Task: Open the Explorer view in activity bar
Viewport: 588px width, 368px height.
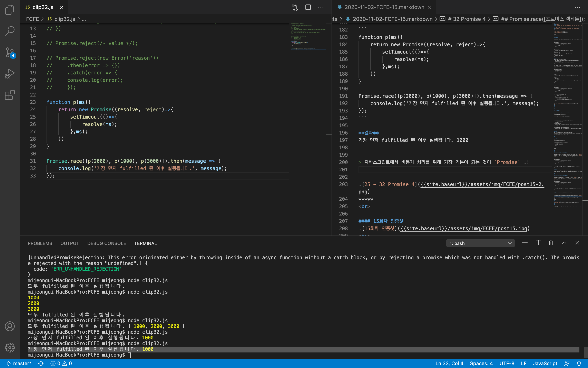Action: pyautogui.click(x=10, y=10)
